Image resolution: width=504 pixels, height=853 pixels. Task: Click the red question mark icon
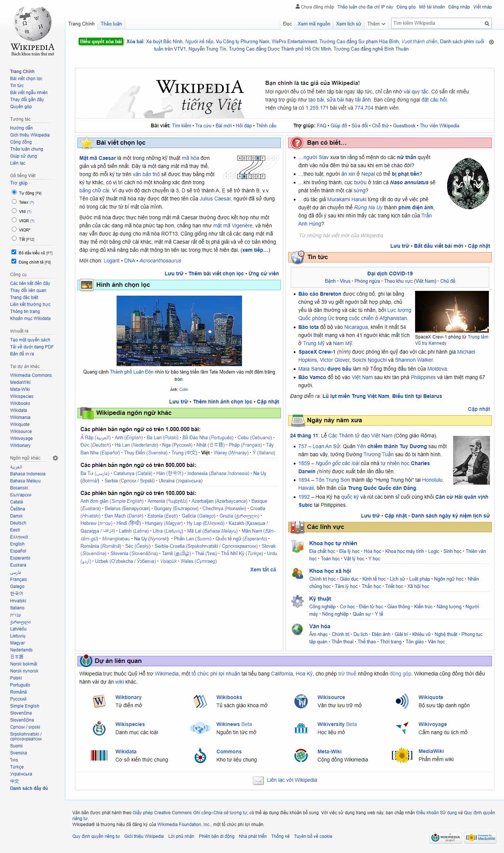pos(297,143)
